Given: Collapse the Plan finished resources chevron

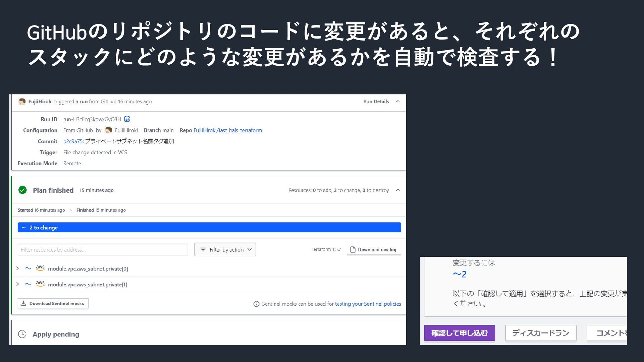Looking at the screenshot, I should point(398,190).
